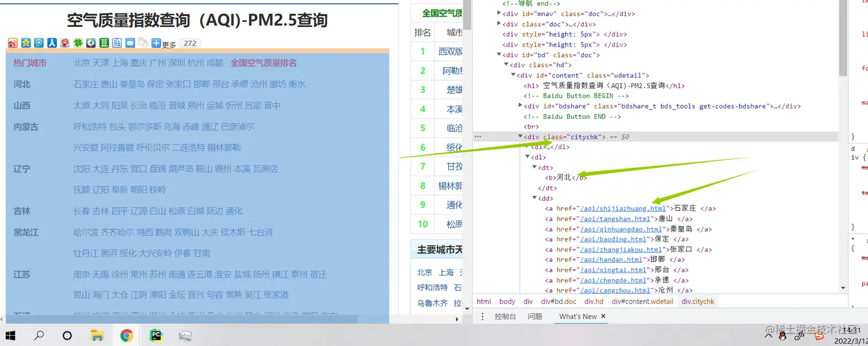Open 石家庄 city link in 河北 row
Image resolution: width=868 pixels, height=346 pixels.
pos(86,84)
